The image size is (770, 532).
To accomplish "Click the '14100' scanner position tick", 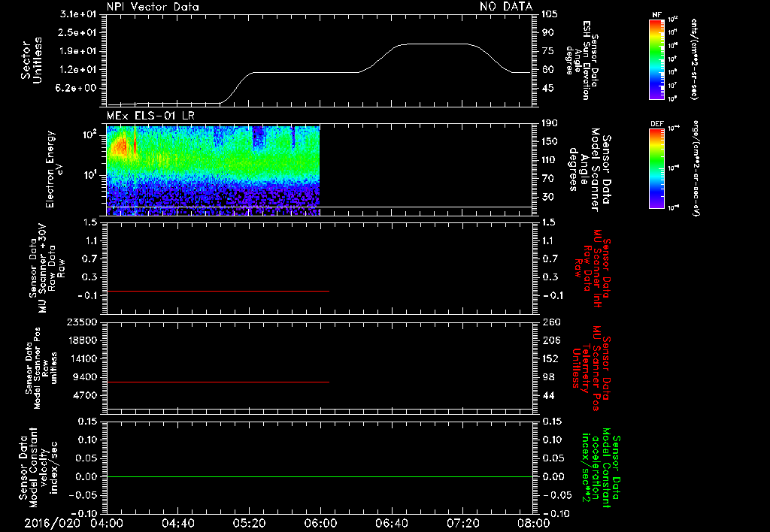I will [x=82, y=358].
